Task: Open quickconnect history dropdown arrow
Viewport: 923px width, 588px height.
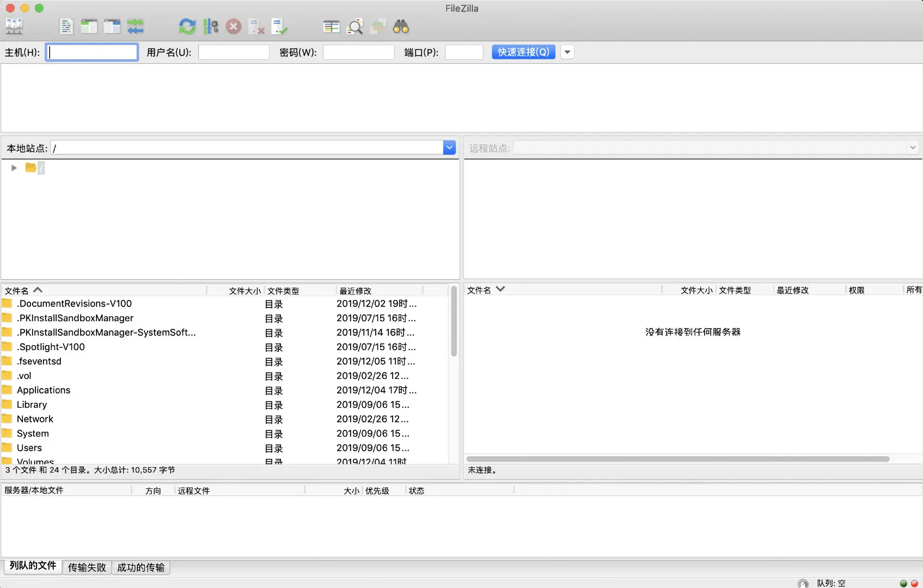Action: tap(567, 52)
